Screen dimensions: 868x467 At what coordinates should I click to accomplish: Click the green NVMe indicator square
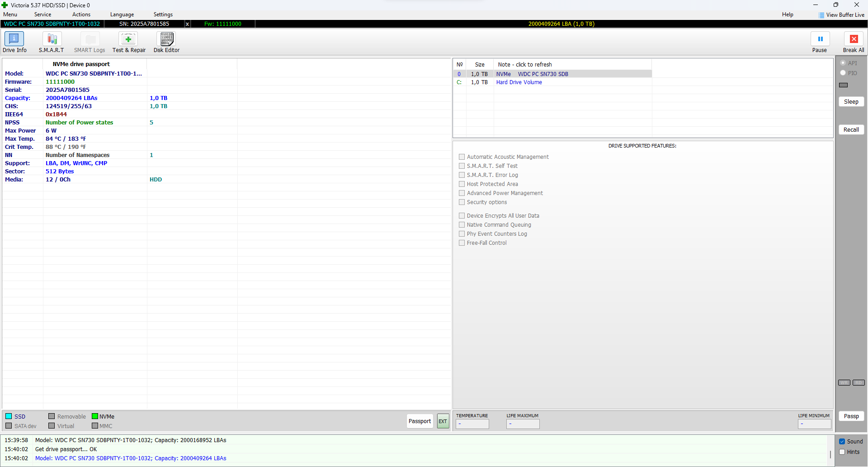click(95, 416)
